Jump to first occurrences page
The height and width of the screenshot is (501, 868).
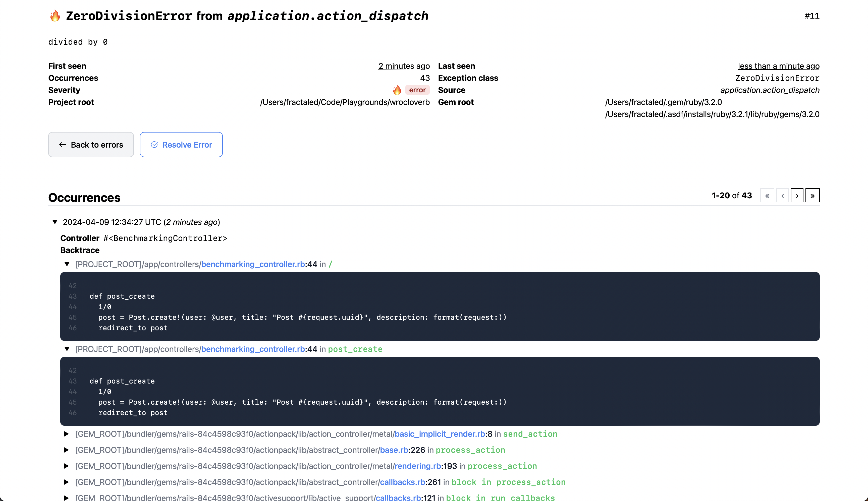coord(767,196)
